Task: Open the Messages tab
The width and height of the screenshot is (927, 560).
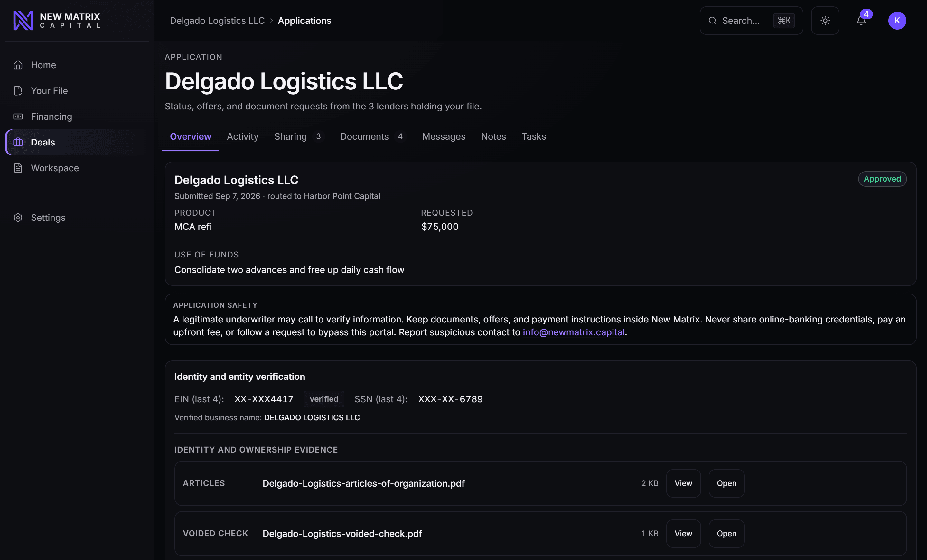Action: (444, 136)
